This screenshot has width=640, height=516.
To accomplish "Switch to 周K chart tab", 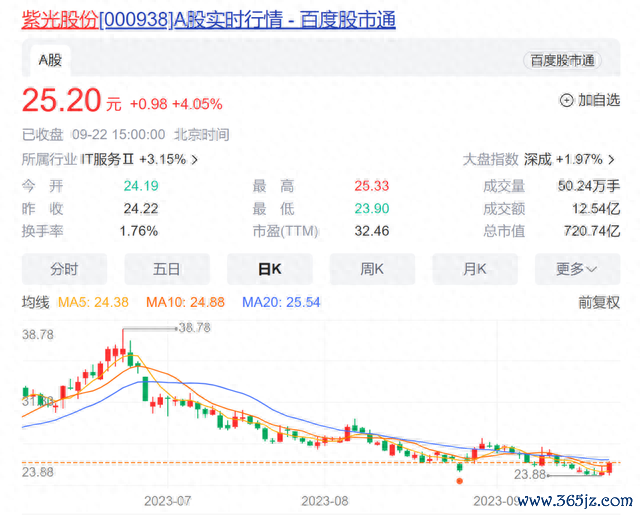I will pos(372,269).
